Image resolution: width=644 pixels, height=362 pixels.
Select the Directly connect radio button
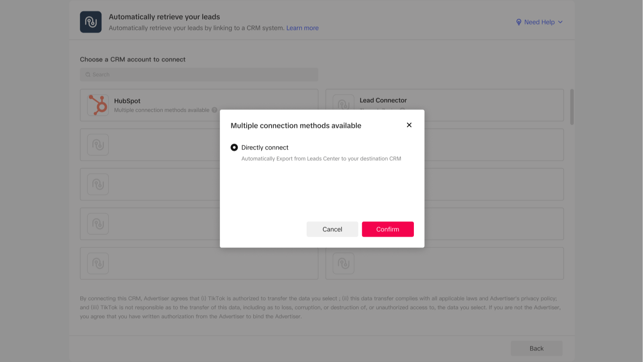[x=234, y=147]
